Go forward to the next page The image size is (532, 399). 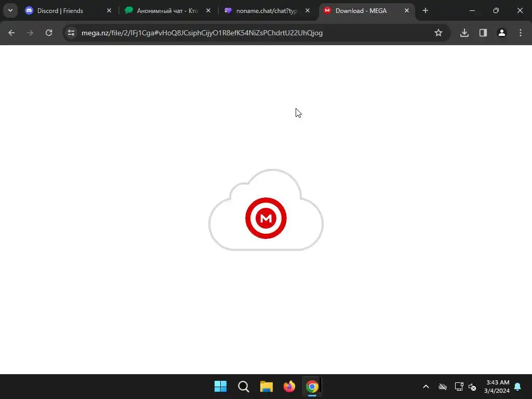(x=30, y=33)
